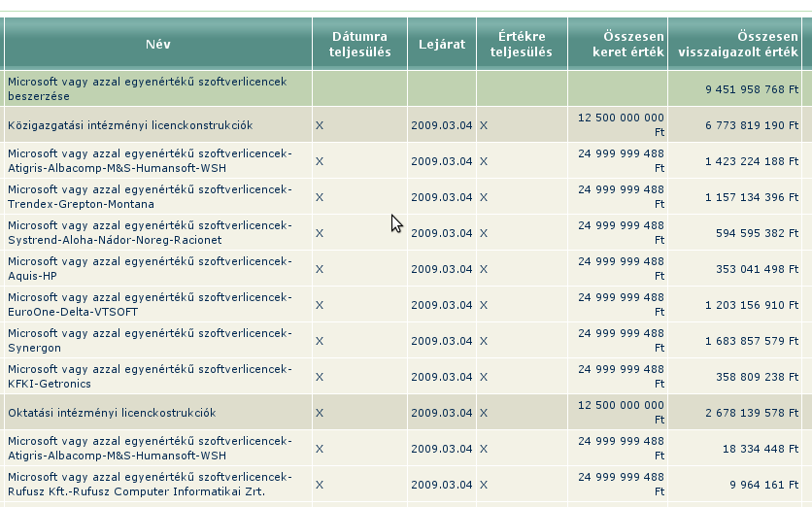The width and height of the screenshot is (812, 507).
Task: Click Értékre teljesülés X in EuroOne-Delta-VTSOFT row
Action: [x=483, y=305]
